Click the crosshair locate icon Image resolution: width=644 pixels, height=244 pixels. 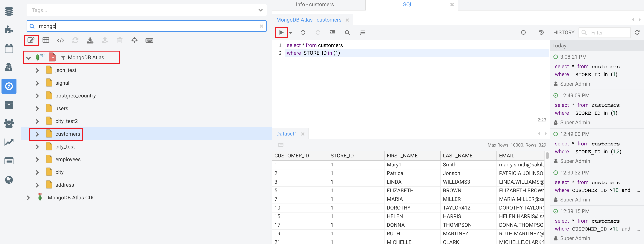point(134,40)
